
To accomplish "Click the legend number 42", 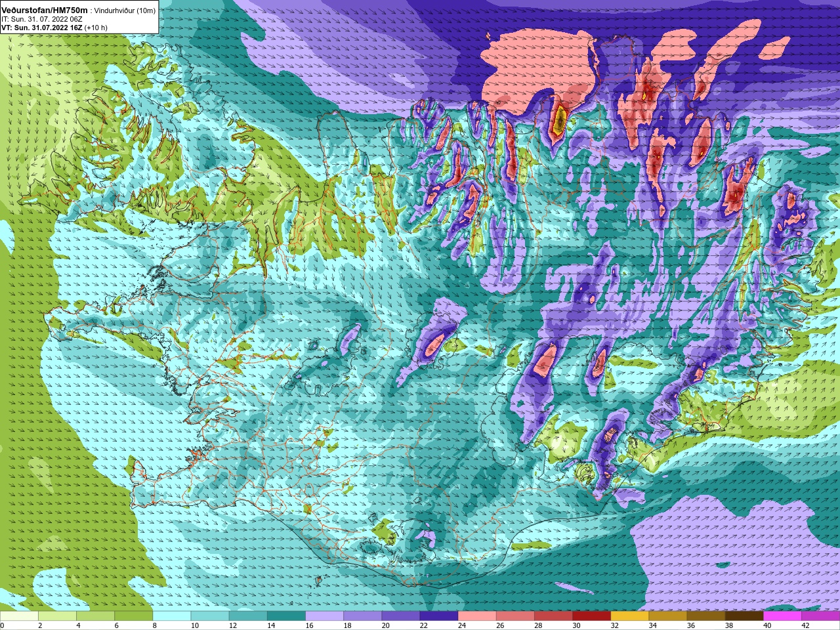I will tap(805, 625).
